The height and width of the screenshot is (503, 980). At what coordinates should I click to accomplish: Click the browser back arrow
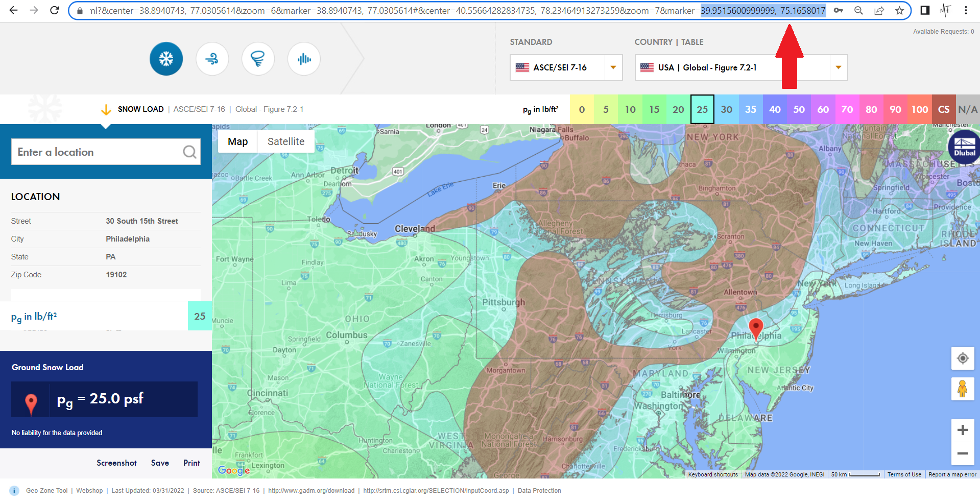click(x=14, y=10)
